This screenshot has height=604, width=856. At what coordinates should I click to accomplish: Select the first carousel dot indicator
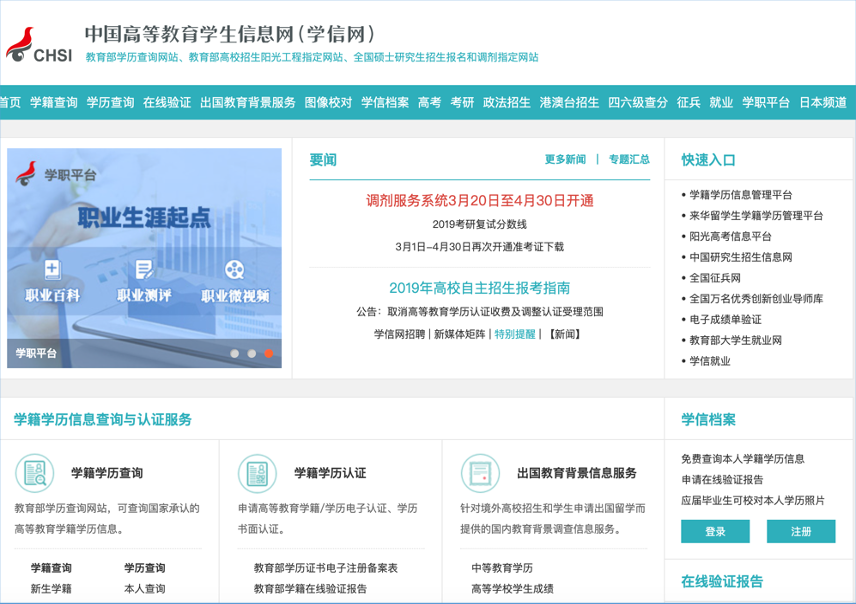coord(234,353)
